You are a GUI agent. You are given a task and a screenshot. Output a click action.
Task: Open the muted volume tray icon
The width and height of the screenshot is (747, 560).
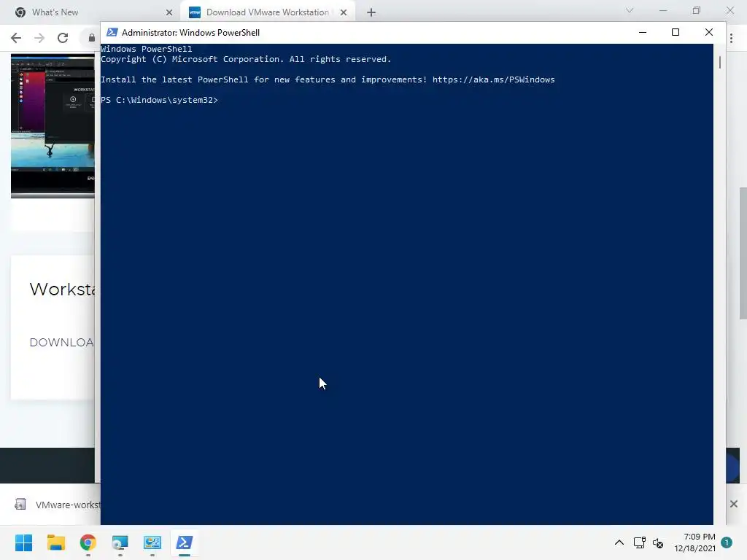click(658, 542)
